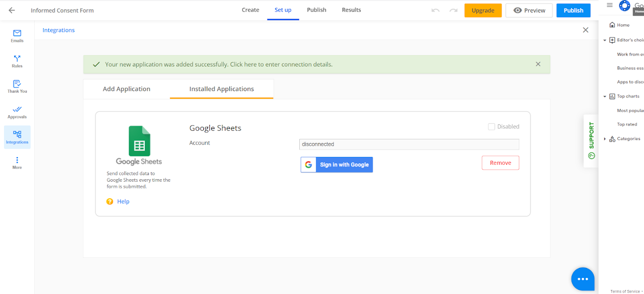Close the Integrations panel with X

[586, 30]
